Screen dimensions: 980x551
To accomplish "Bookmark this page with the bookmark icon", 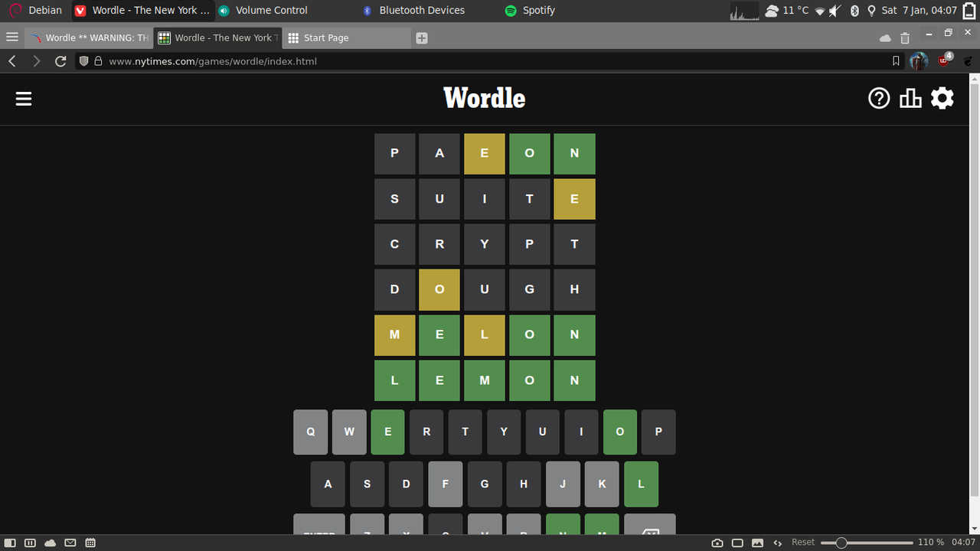I will tap(896, 61).
